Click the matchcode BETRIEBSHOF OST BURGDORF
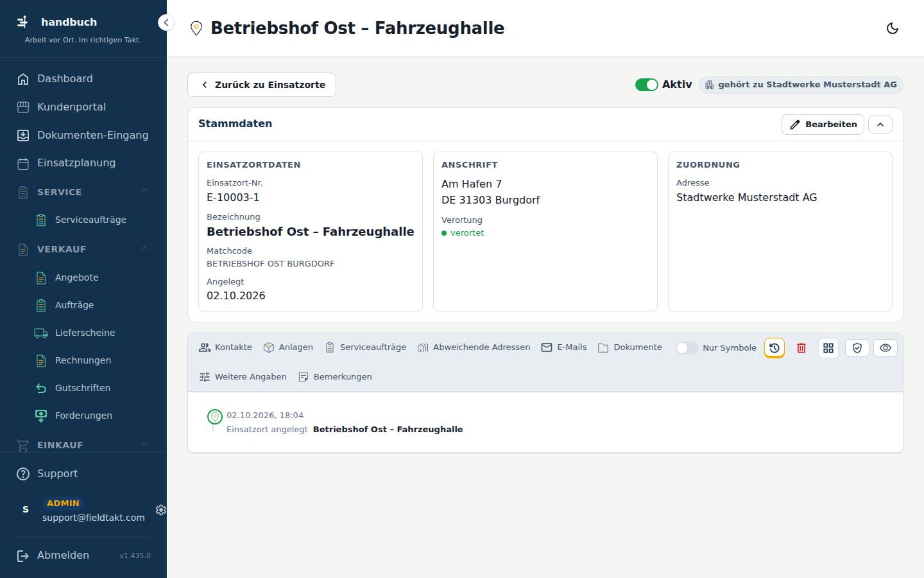Image resolution: width=924 pixels, height=578 pixels. pyautogui.click(x=270, y=264)
